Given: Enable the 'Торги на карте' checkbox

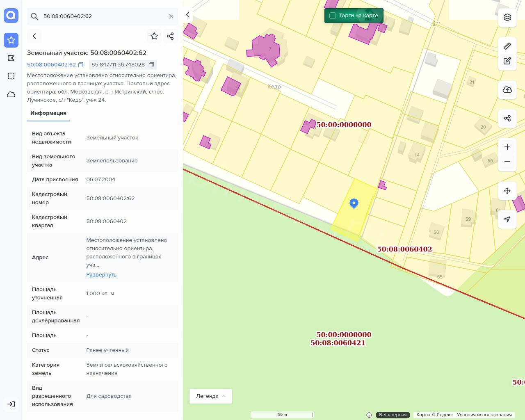Looking at the screenshot, I should click(333, 16).
